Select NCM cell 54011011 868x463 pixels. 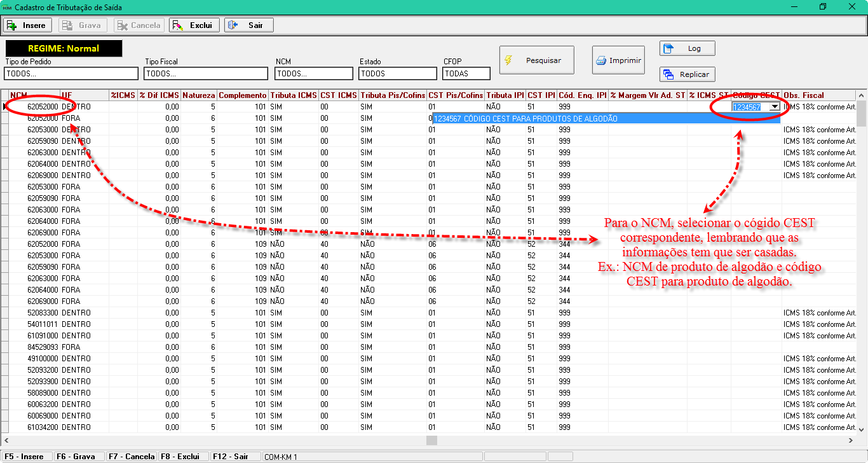click(34, 324)
